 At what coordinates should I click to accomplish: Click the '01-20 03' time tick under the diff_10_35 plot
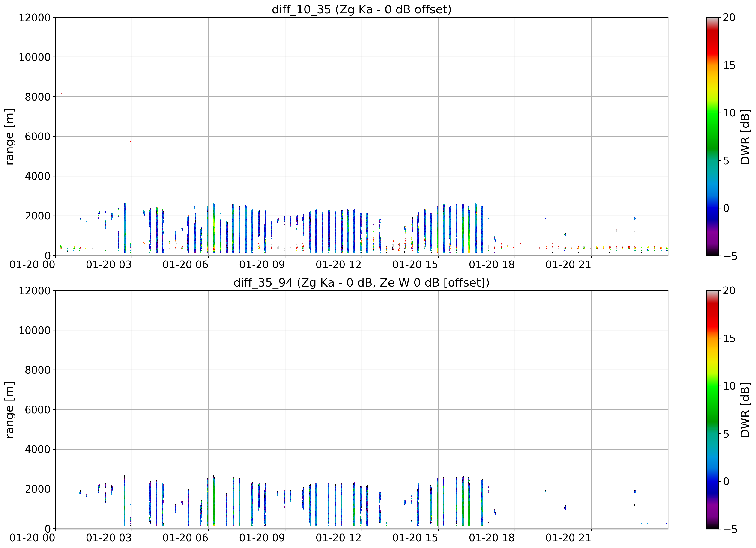click(x=109, y=265)
